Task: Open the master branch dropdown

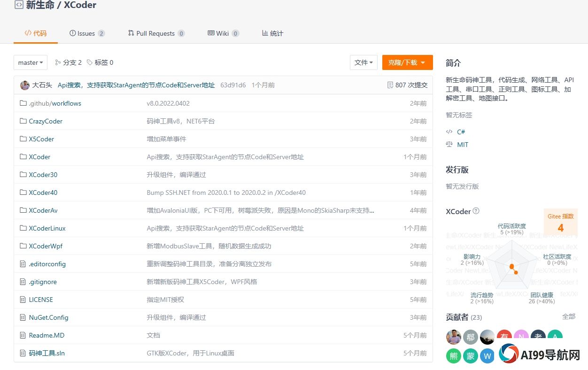Action: pyautogui.click(x=31, y=62)
